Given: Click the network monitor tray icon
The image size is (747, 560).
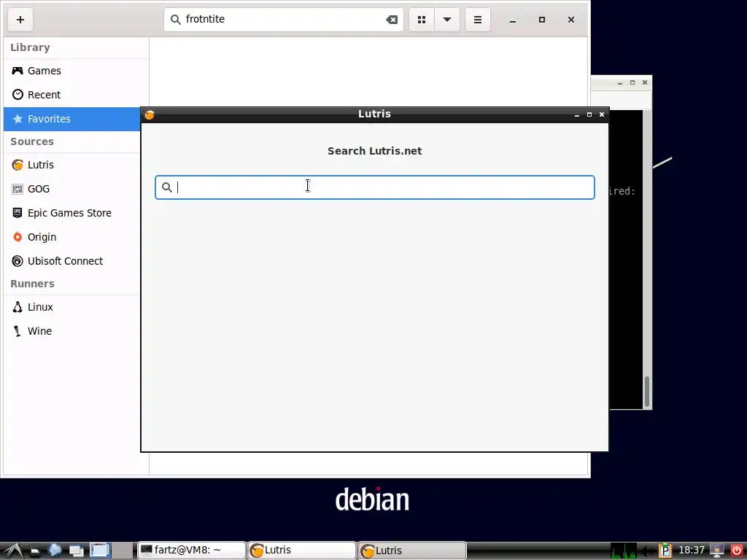Looking at the screenshot, I should tap(717, 551).
